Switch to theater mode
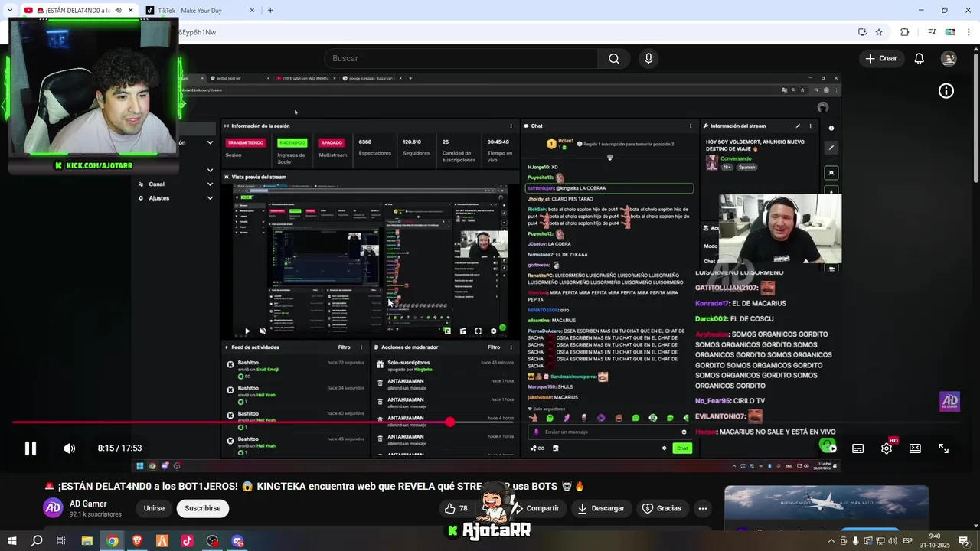The image size is (980, 551). click(915, 448)
